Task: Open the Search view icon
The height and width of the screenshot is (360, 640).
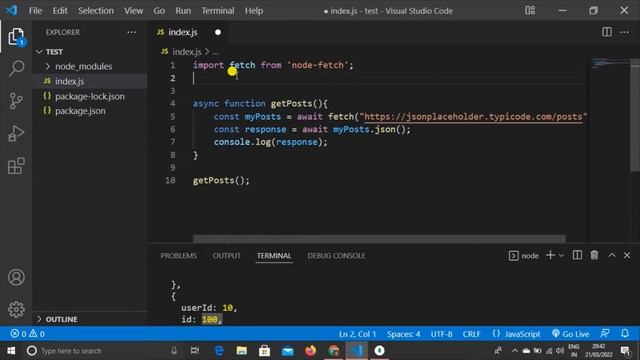Action: (x=16, y=68)
